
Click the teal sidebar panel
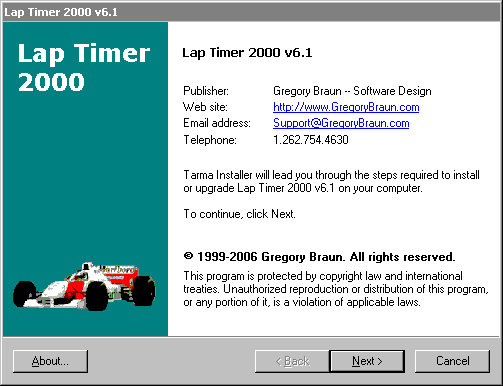click(85, 179)
